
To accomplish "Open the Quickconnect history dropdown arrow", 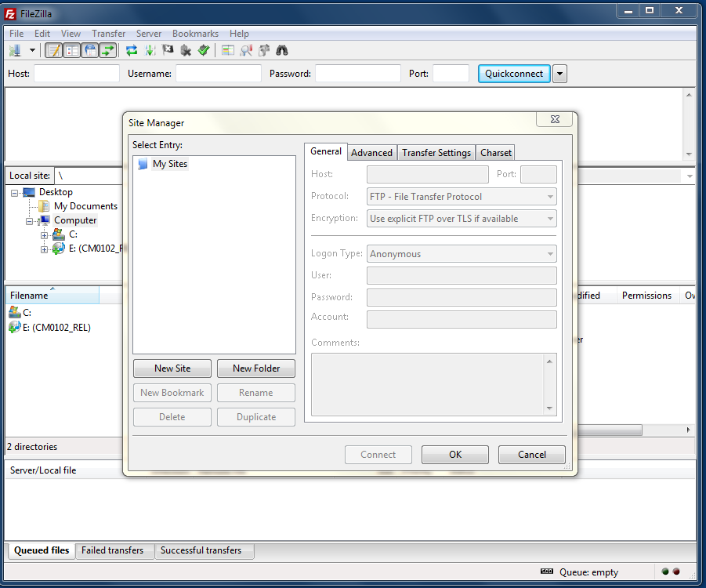I will pos(559,74).
